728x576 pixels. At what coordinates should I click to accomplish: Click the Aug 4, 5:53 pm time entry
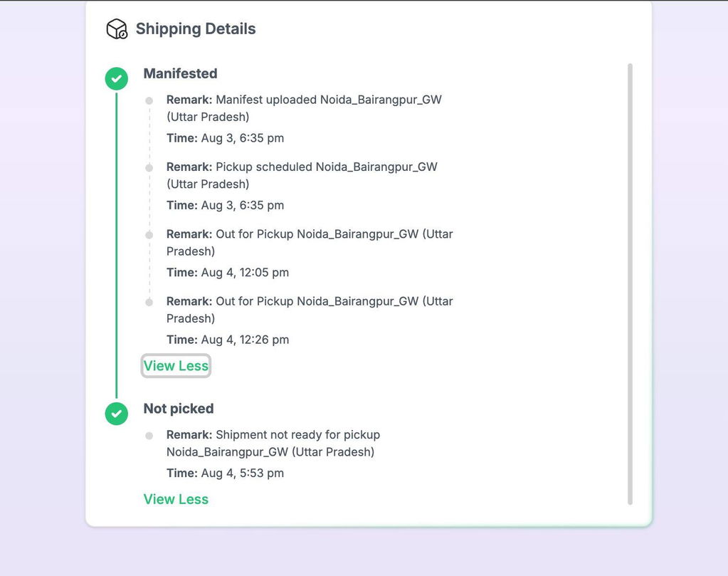225,473
